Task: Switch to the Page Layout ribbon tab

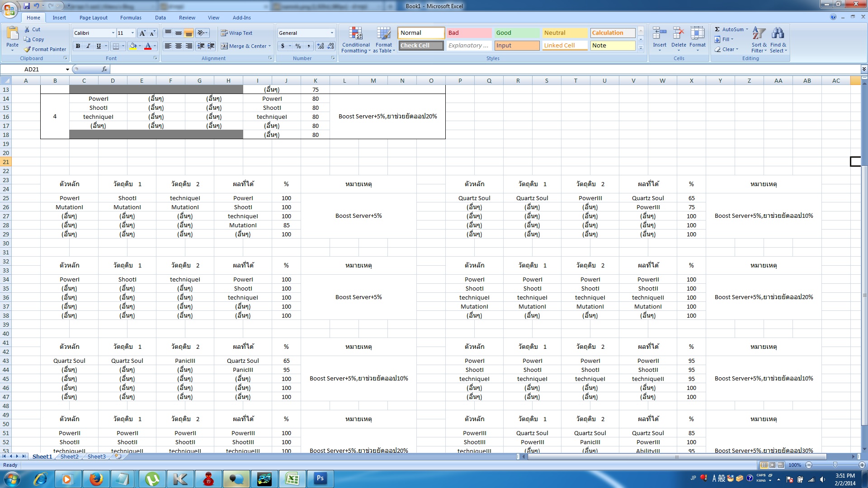Action: pos(93,18)
